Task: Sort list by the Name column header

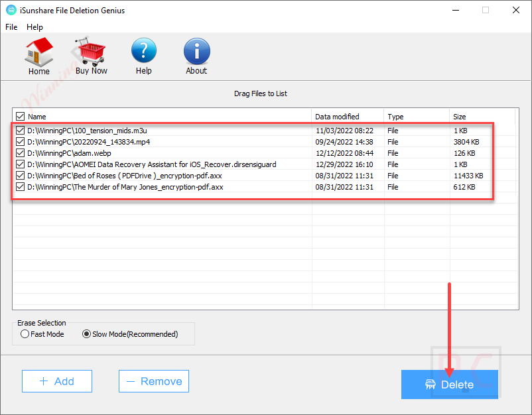Action: click(x=37, y=117)
